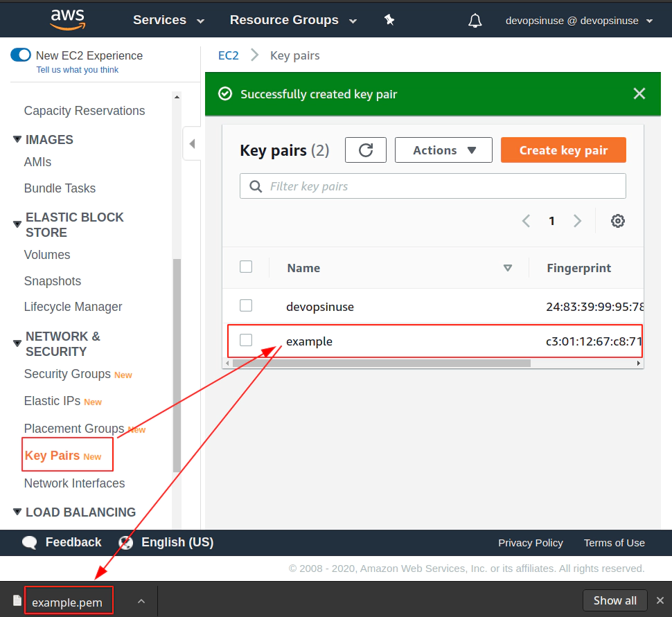This screenshot has width=672, height=617.
Task: Collapse the side navigation panel
Action: pyautogui.click(x=192, y=143)
